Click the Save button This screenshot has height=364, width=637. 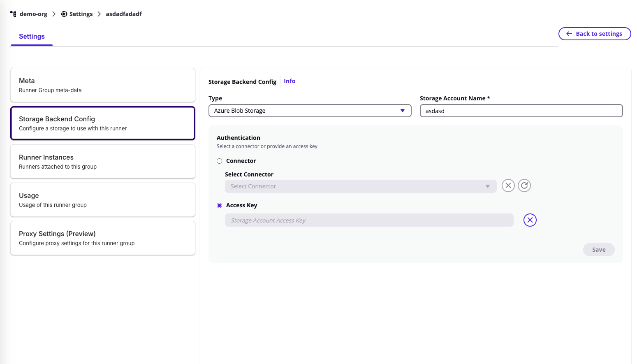pyautogui.click(x=599, y=250)
